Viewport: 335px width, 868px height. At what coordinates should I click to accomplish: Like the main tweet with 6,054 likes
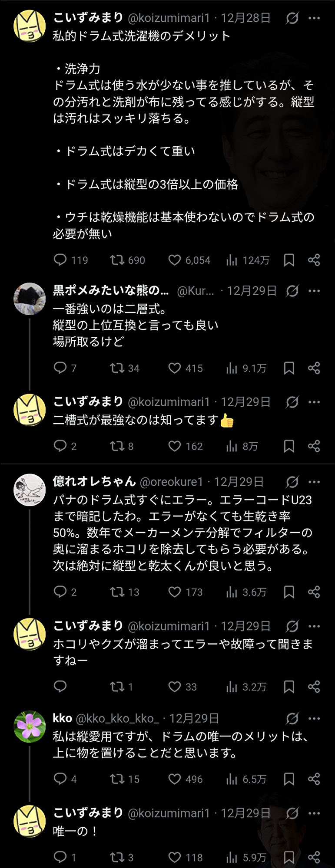click(x=174, y=260)
